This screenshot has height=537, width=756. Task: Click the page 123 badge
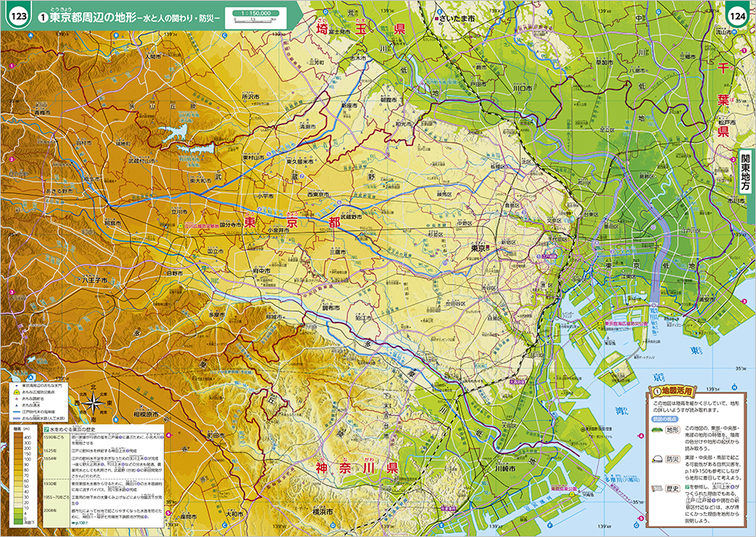[x=18, y=15]
